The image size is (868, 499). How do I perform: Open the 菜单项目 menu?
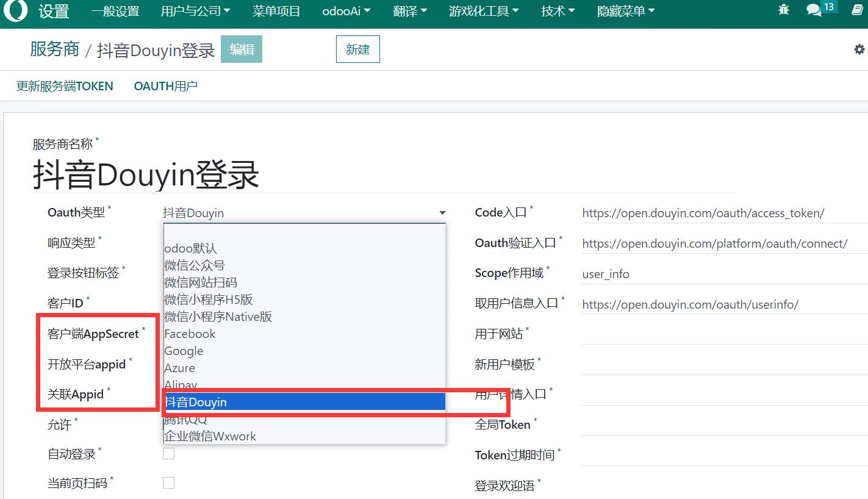point(276,11)
